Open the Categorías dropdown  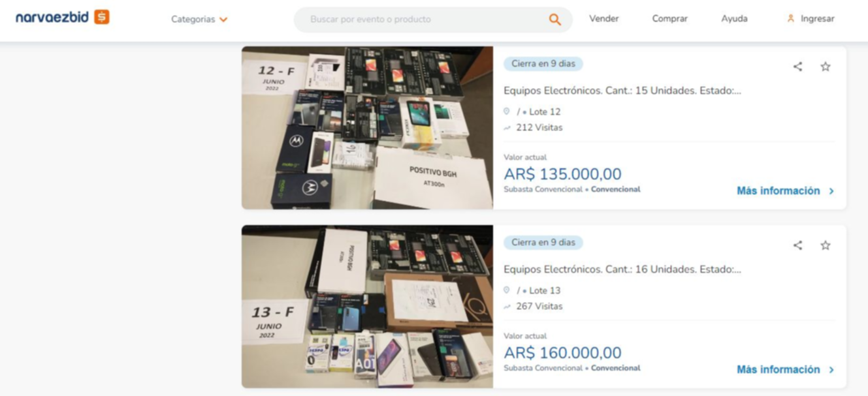(x=199, y=20)
